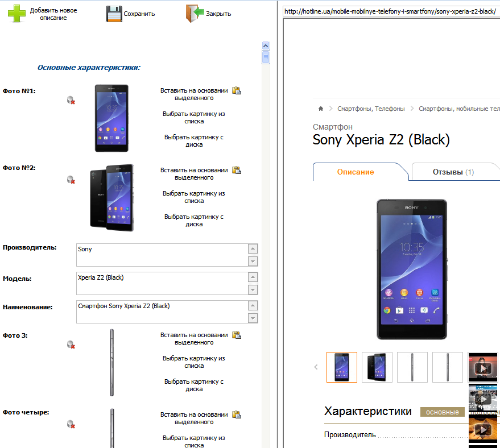Choose Вставить на основании выделенного for Фото 3
The width and height of the screenshot is (500, 448).
click(194, 339)
